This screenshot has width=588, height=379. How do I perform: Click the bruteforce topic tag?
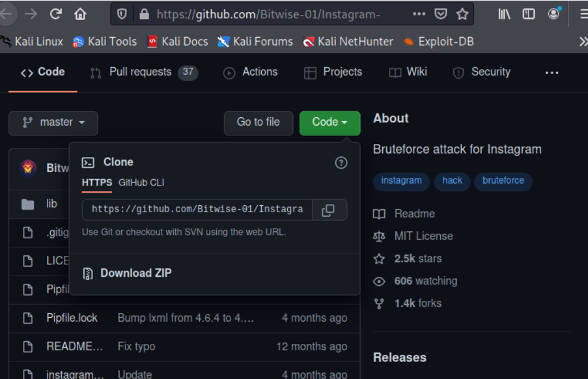tap(503, 180)
